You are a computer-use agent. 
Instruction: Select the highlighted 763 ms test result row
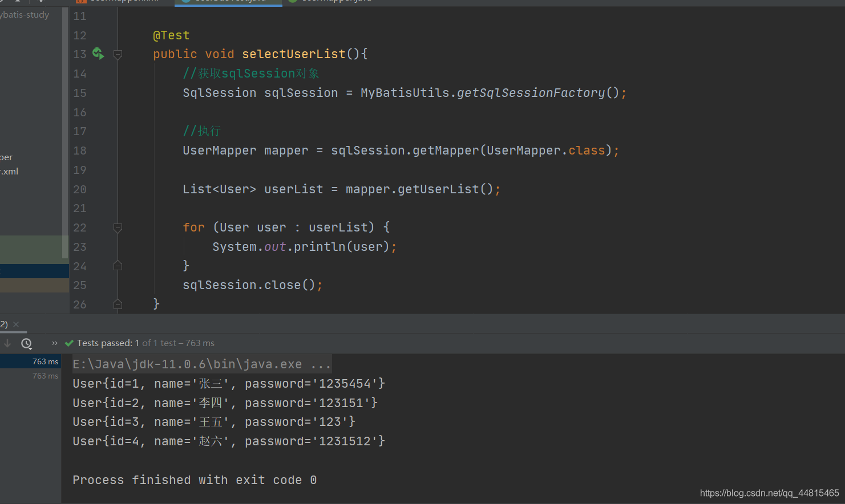[31, 361]
